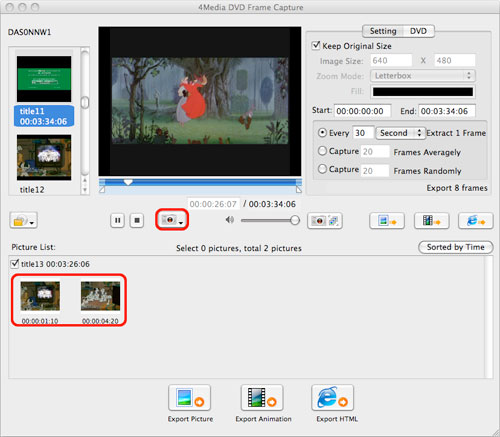Click the left trim start marker
Screen dimensions: 500x437
102,189
